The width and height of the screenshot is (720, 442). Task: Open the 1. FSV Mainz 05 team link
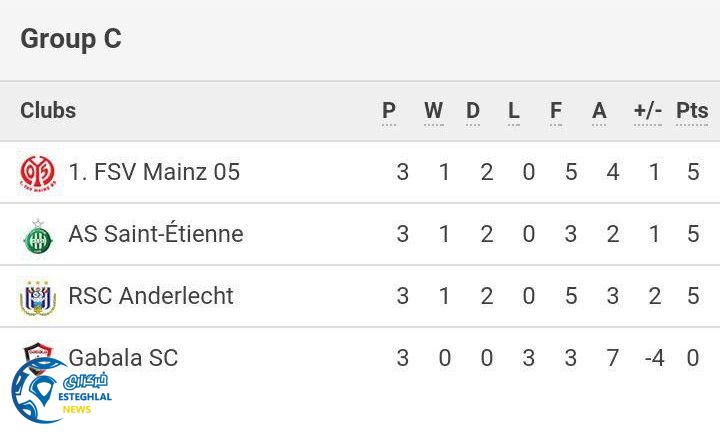(x=154, y=172)
